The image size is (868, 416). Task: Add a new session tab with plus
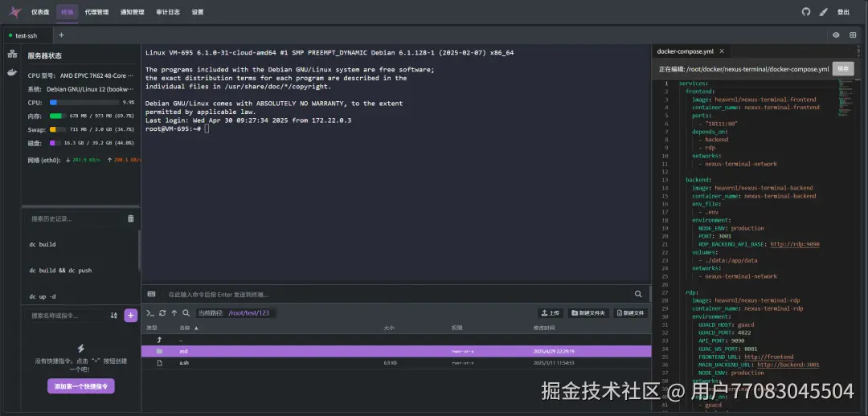click(x=61, y=35)
